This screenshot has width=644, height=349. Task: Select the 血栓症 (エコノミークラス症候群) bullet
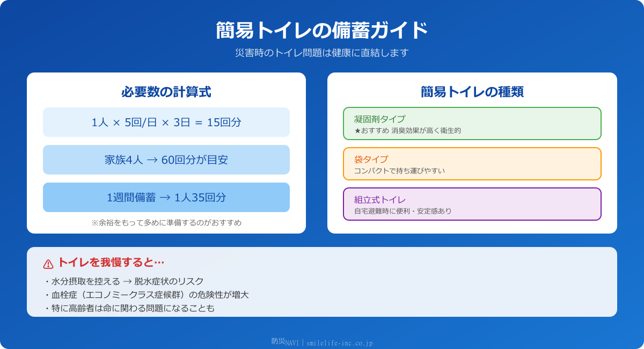(146, 295)
